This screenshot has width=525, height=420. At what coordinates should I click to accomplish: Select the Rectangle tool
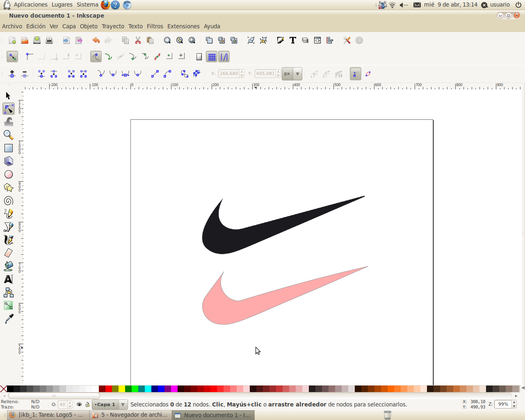pos(8,148)
